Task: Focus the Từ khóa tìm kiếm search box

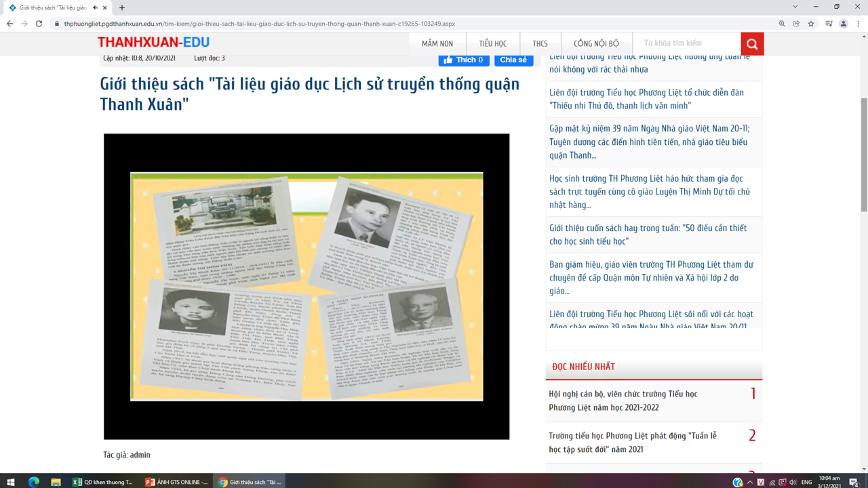Action: coord(687,43)
